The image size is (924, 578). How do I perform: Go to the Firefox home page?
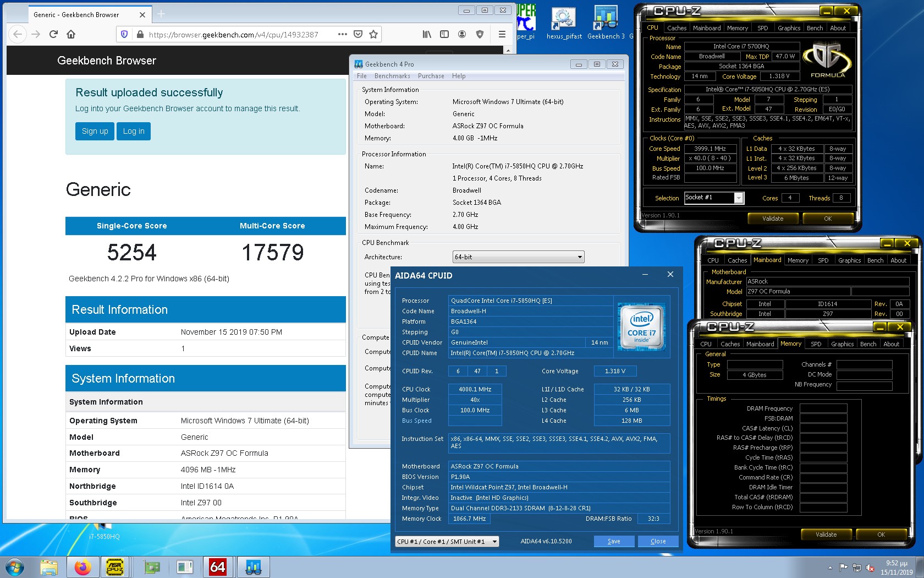coord(71,34)
